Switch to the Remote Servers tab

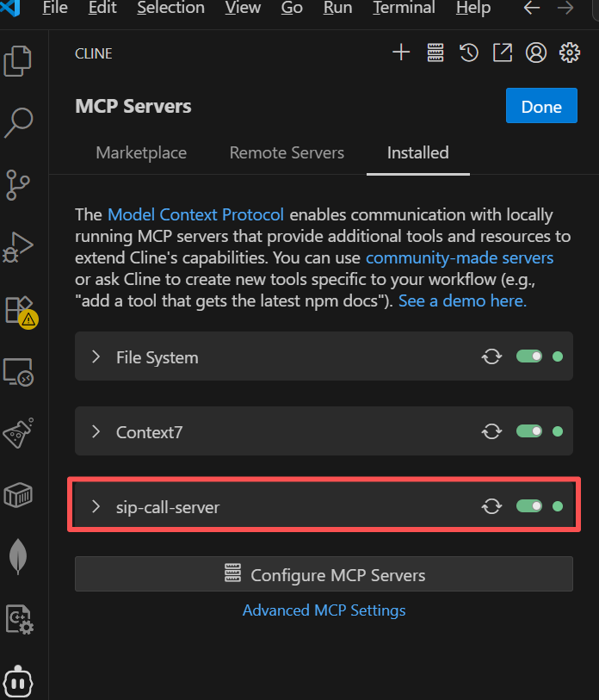coord(287,153)
